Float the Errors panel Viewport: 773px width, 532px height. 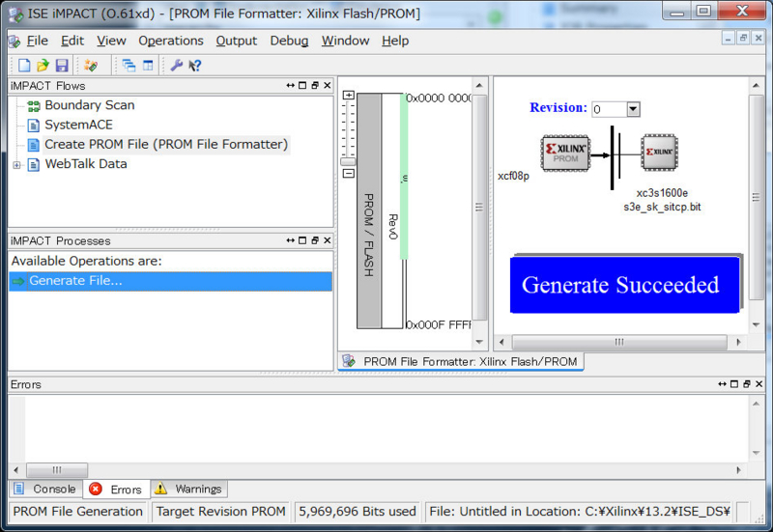(x=747, y=383)
